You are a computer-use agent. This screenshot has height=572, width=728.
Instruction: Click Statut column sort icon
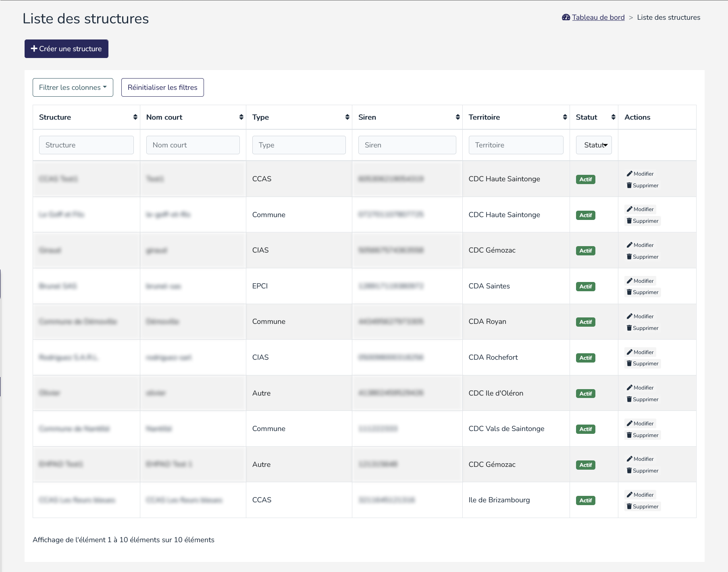613,117
